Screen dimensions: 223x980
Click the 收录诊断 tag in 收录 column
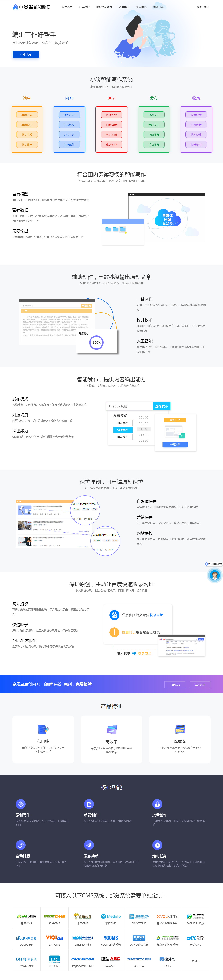(x=196, y=115)
